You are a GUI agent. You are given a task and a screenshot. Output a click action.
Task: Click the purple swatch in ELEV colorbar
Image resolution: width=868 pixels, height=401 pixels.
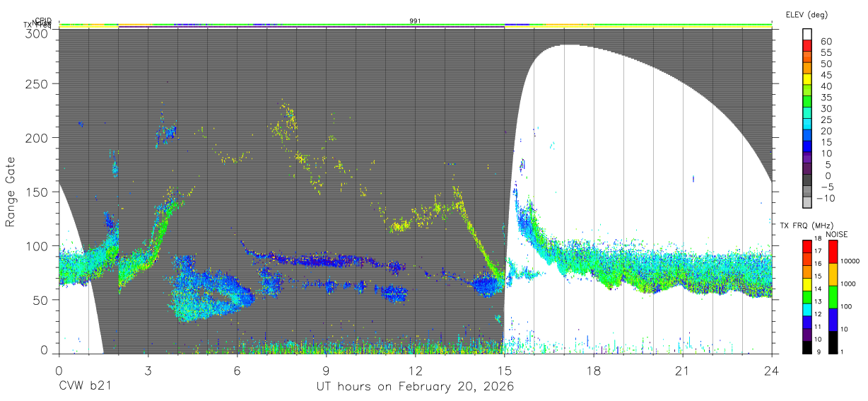pos(807,159)
